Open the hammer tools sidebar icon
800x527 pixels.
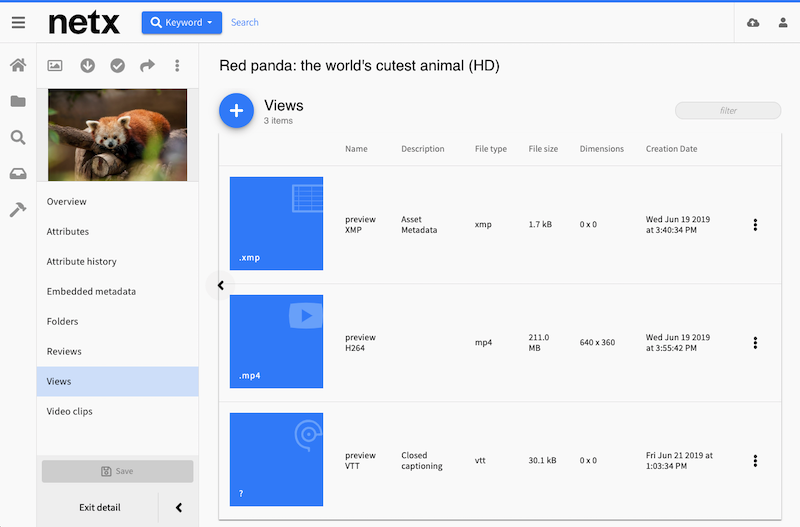click(x=18, y=209)
